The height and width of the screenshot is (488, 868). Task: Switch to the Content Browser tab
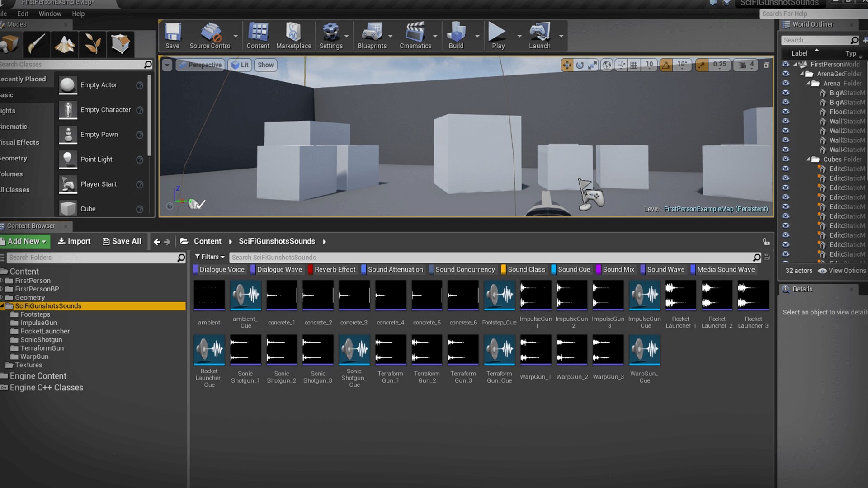30,226
